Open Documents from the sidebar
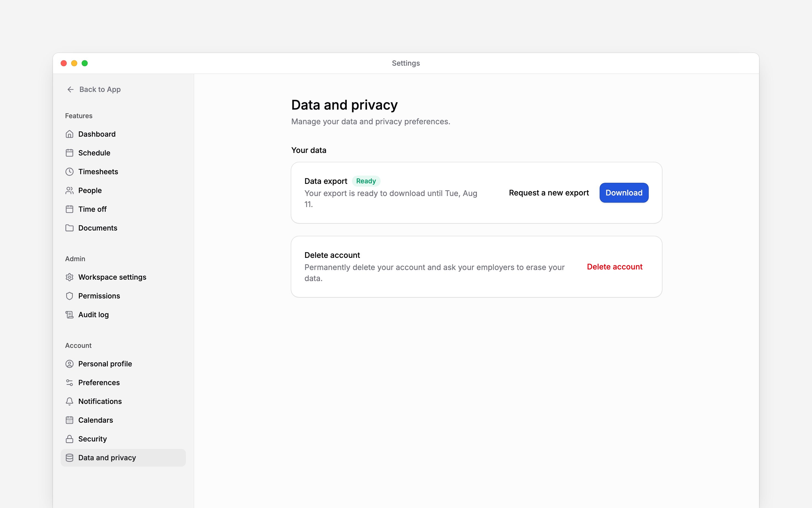This screenshot has height=508, width=812. coord(123,228)
